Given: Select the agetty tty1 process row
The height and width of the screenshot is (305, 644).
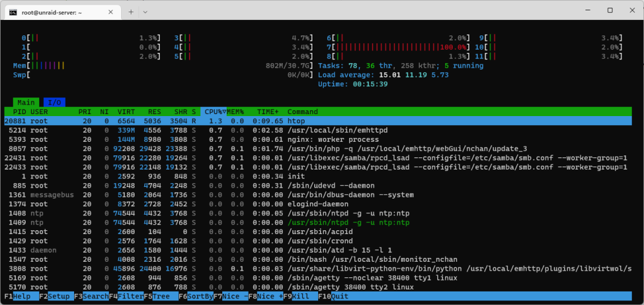Looking at the screenshot, I should click(318, 279).
